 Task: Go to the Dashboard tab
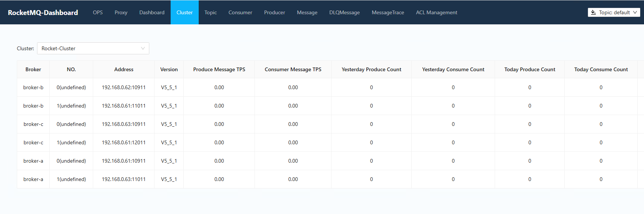coord(152,12)
